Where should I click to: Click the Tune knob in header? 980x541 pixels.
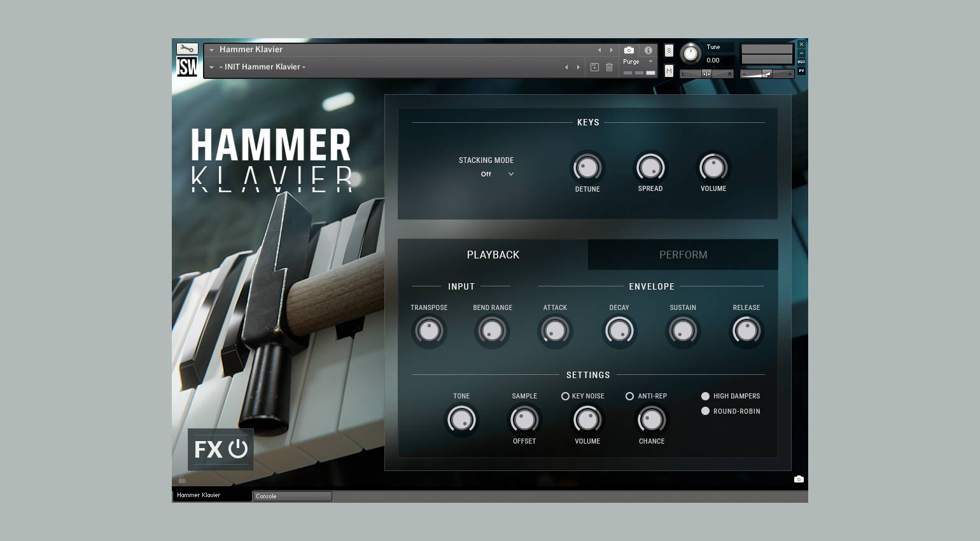pos(690,54)
